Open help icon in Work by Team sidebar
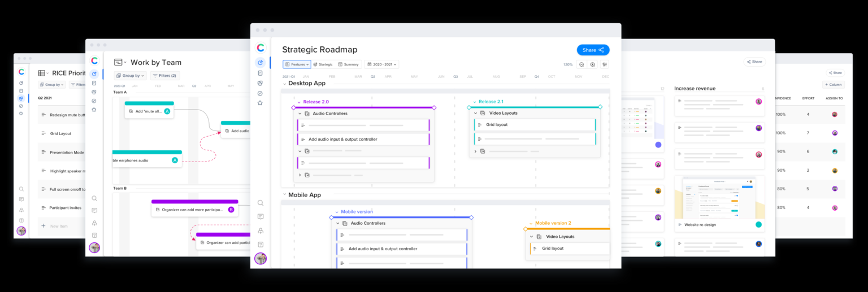 (94, 235)
